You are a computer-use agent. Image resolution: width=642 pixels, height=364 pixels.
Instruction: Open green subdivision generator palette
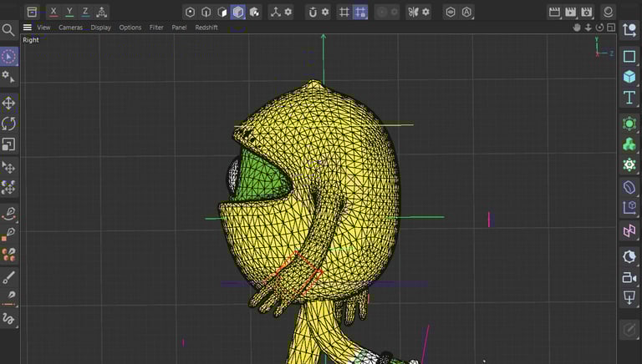629,123
